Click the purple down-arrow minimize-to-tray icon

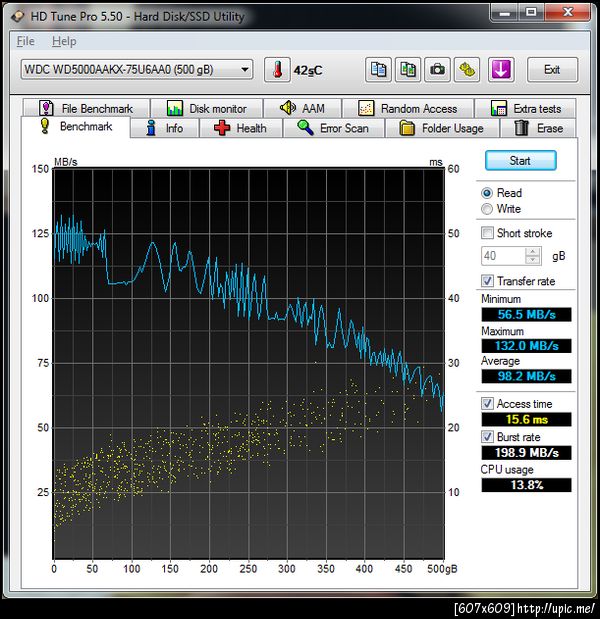click(x=501, y=69)
